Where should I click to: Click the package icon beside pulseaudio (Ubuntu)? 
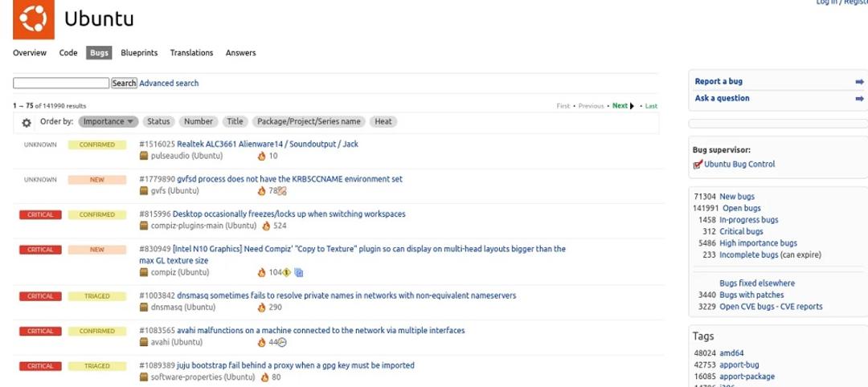click(x=144, y=157)
